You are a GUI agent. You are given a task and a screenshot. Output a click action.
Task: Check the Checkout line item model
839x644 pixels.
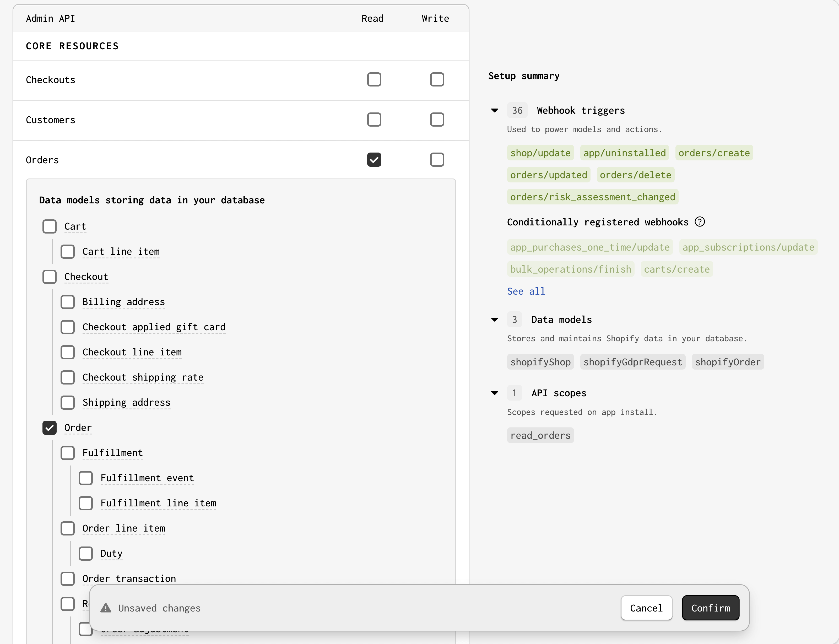pyautogui.click(x=68, y=352)
